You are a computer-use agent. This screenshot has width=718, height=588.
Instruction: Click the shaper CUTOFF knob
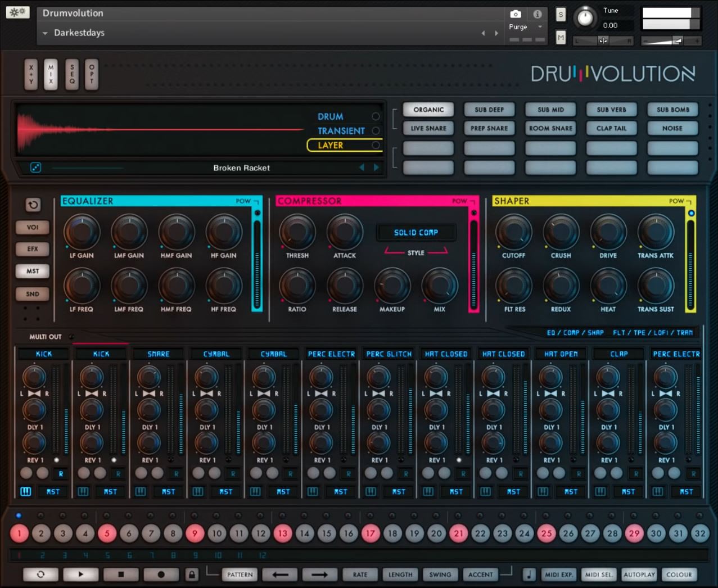[x=513, y=232]
